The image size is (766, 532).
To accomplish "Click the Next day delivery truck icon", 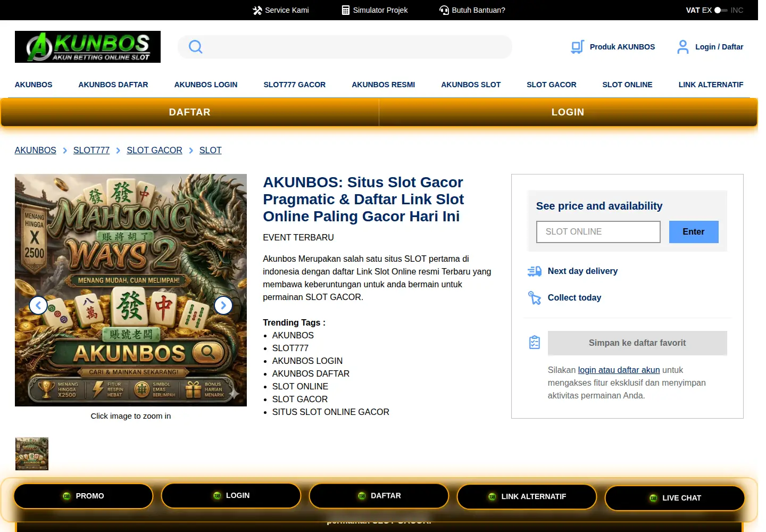I will (535, 271).
